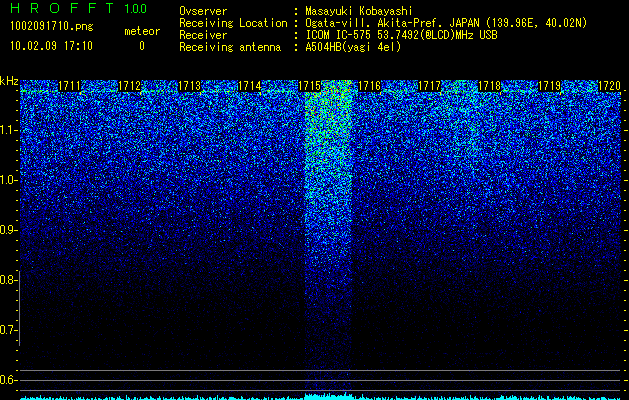Click the 1719 time marker

[549, 86]
